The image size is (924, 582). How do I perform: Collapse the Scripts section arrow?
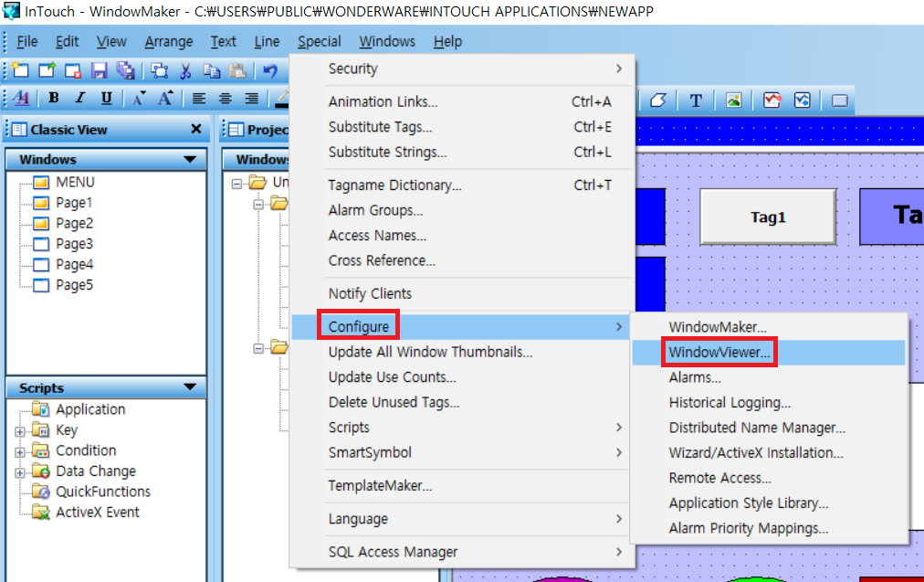click(190, 387)
